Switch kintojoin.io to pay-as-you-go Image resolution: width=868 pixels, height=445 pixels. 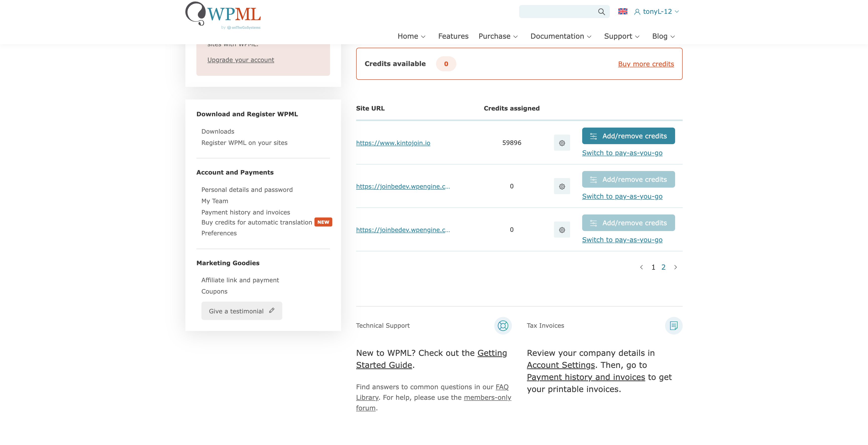(x=622, y=153)
